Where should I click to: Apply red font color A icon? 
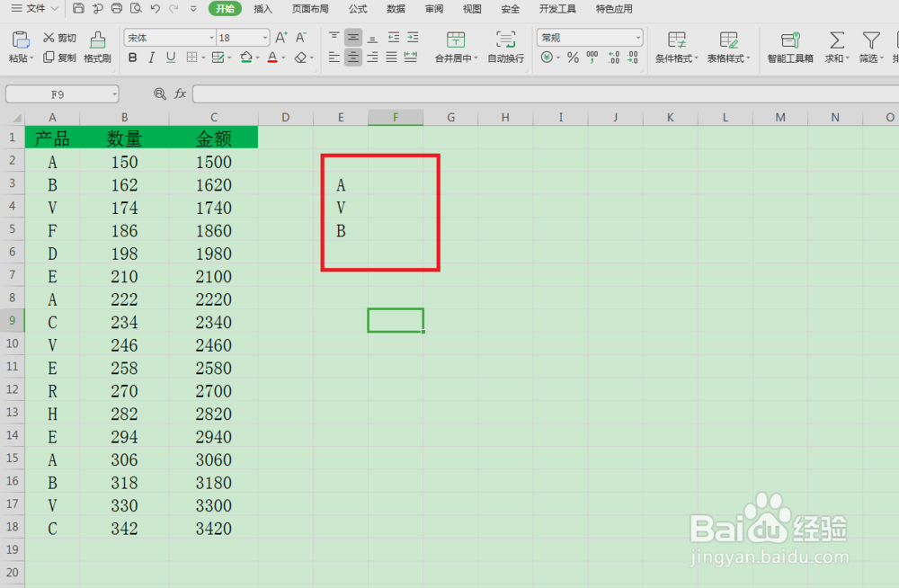pyautogui.click(x=272, y=58)
